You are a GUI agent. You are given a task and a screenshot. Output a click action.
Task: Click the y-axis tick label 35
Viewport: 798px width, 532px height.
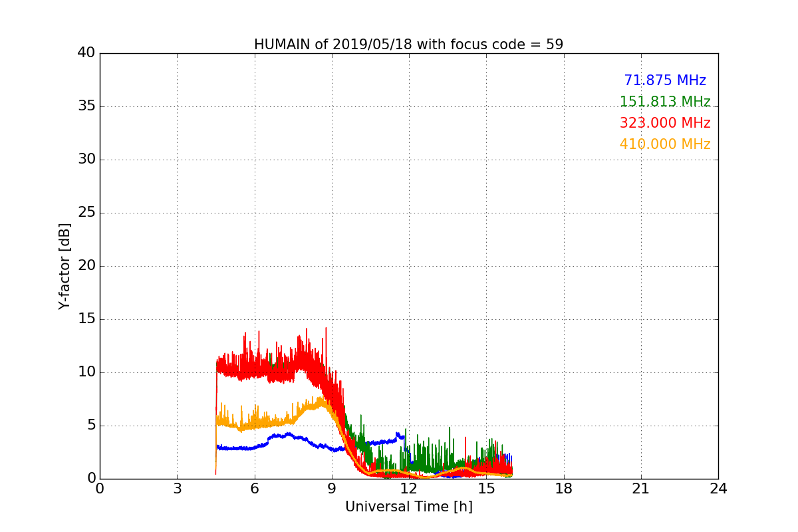[86, 106]
